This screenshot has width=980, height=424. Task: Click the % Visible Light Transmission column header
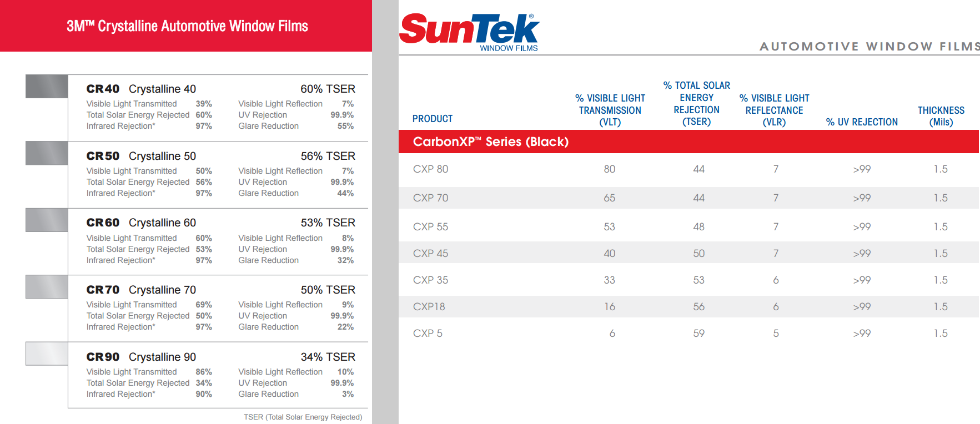coord(610,110)
